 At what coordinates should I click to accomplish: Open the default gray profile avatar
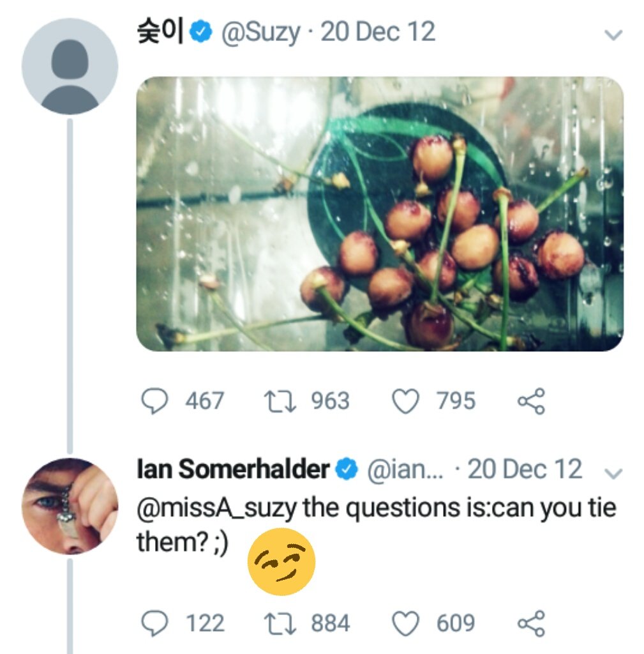pos(70,66)
